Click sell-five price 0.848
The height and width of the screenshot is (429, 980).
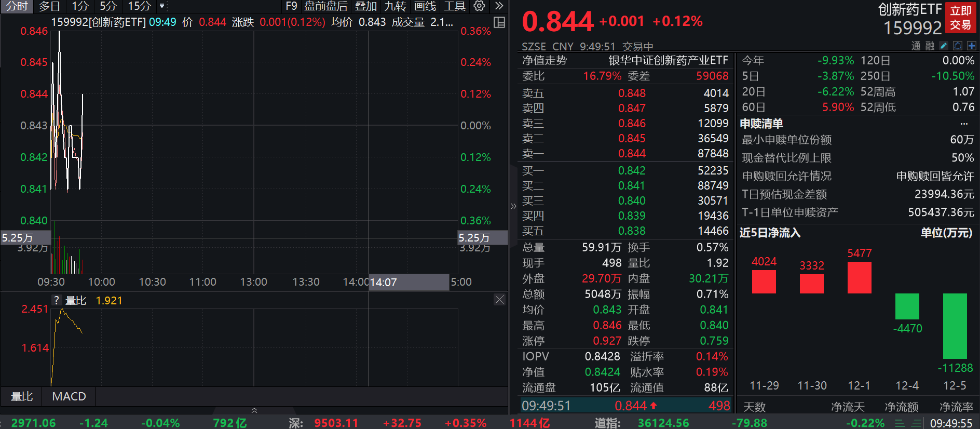point(632,93)
